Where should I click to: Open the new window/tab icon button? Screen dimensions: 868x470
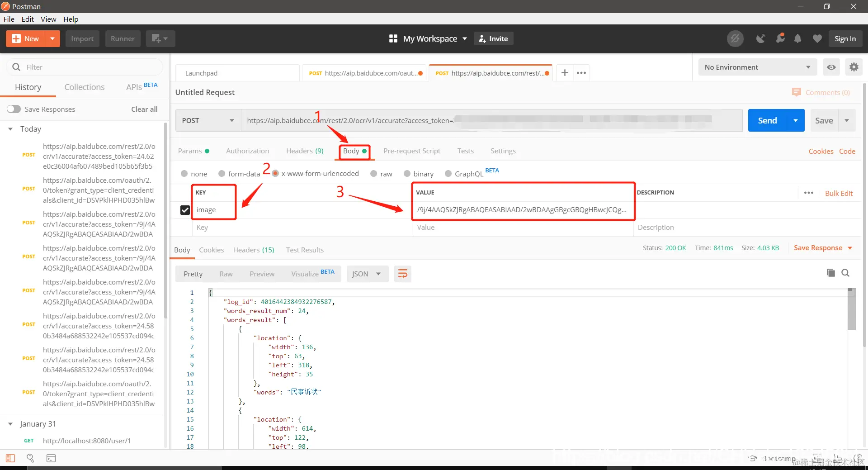tap(160, 39)
